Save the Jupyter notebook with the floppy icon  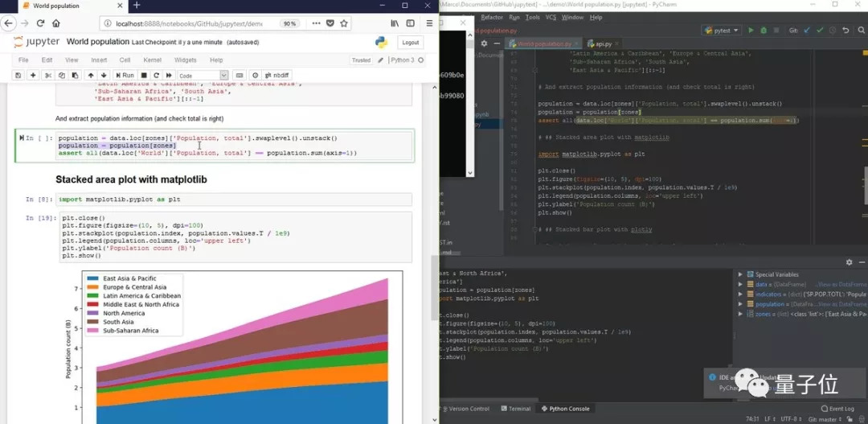pyautogui.click(x=18, y=75)
